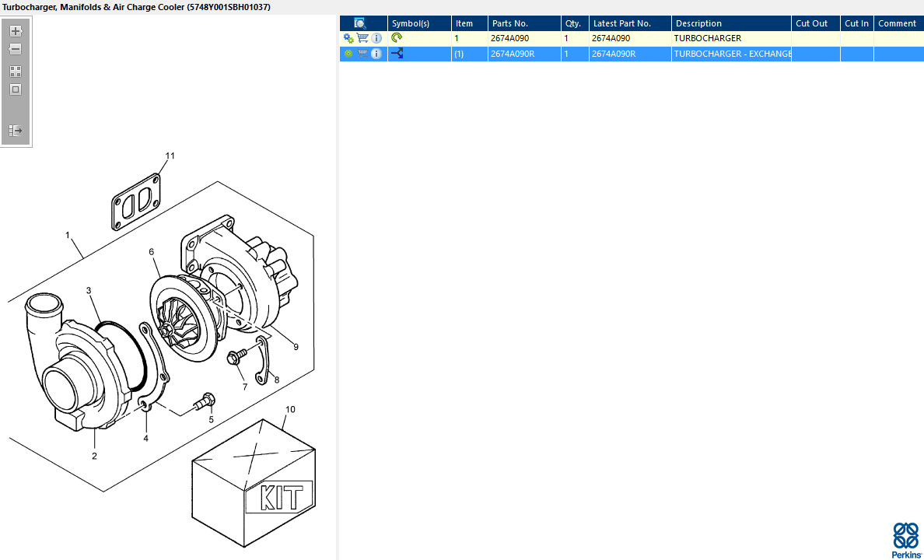Click the Cut In column header
This screenshot has height=560, width=924.
(x=857, y=23)
